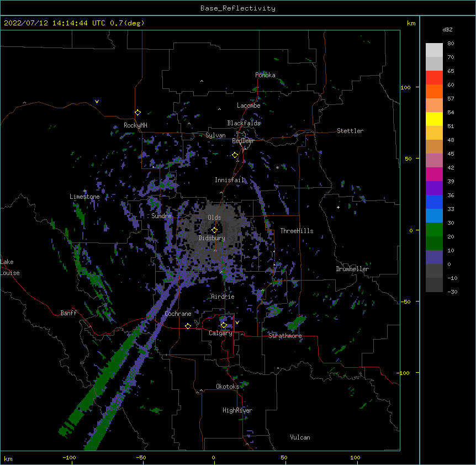The height and width of the screenshot is (465, 476).
Task: Click the HighRiver city label
Action: [237, 410]
